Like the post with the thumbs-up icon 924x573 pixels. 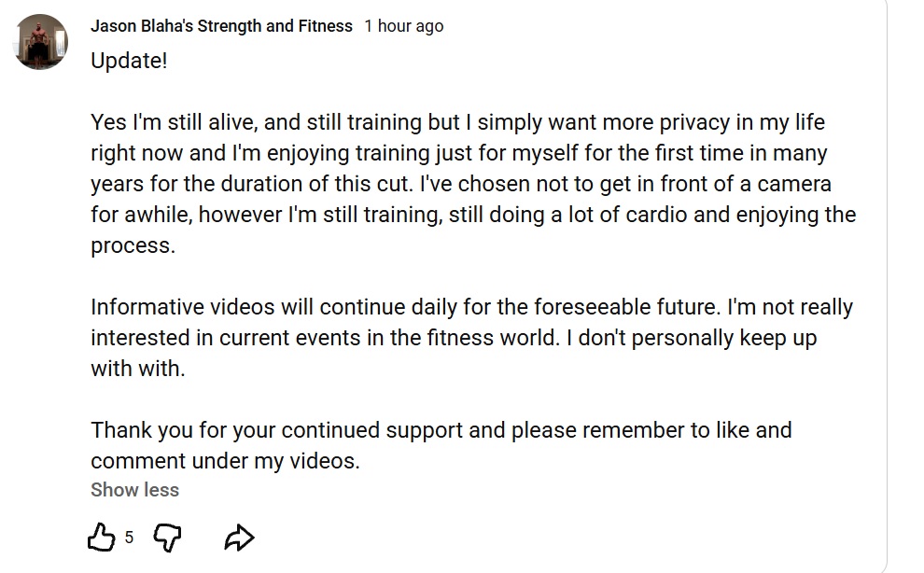[x=102, y=537]
